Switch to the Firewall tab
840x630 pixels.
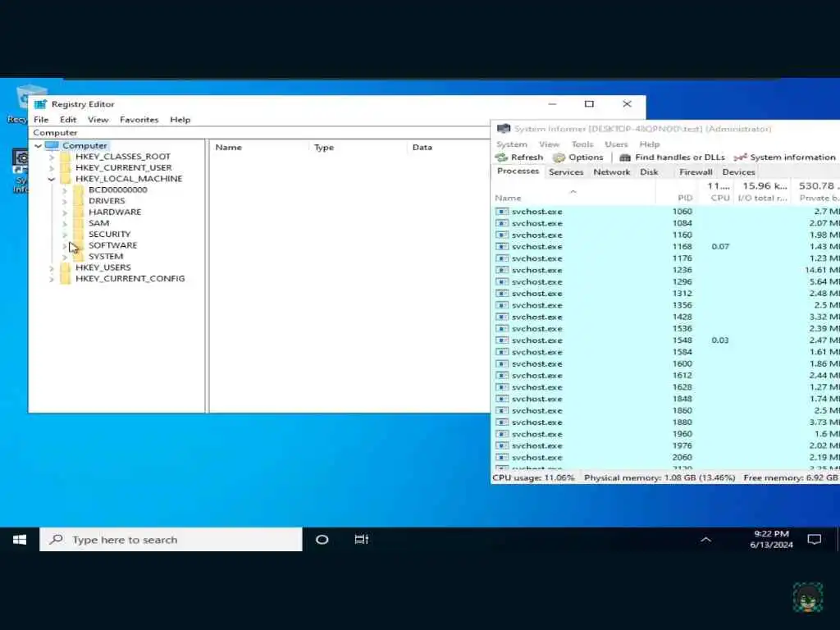pyautogui.click(x=696, y=172)
